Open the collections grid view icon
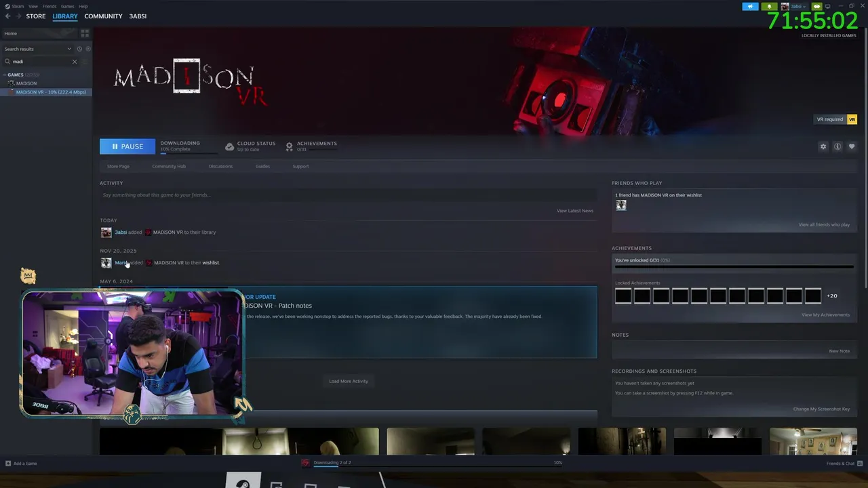 tap(85, 33)
